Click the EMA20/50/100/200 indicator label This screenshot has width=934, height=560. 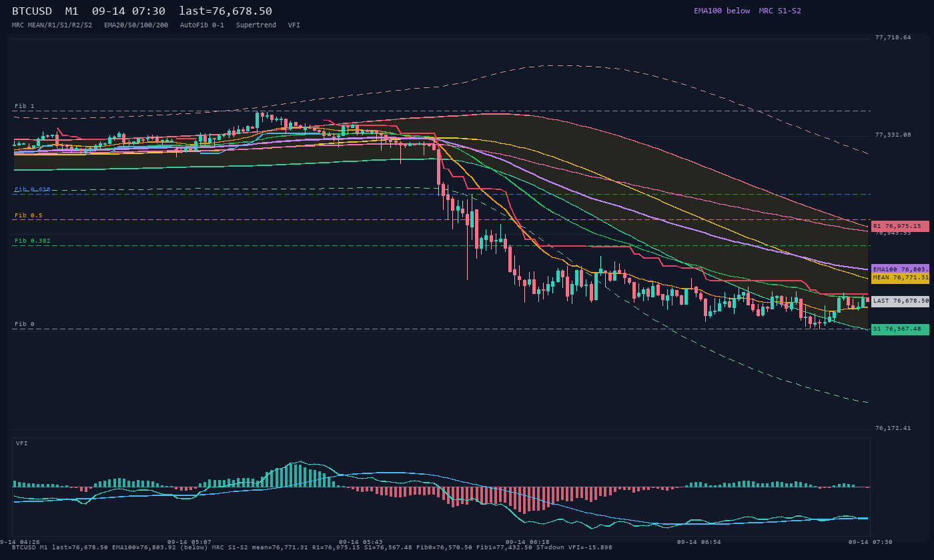pos(136,25)
